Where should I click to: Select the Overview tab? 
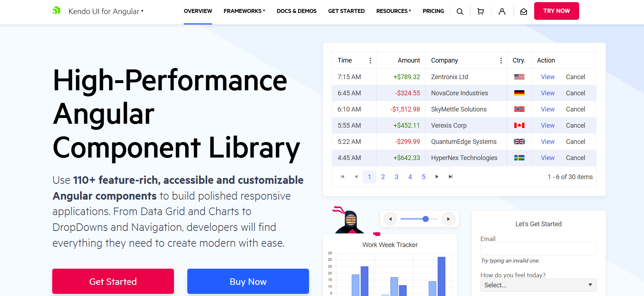[x=198, y=11]
